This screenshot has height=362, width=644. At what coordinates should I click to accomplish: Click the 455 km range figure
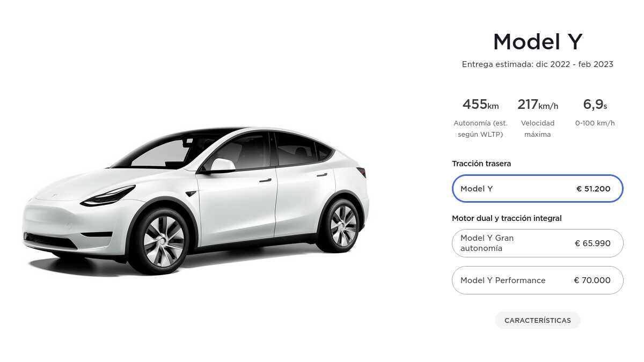tap(480, 105)
